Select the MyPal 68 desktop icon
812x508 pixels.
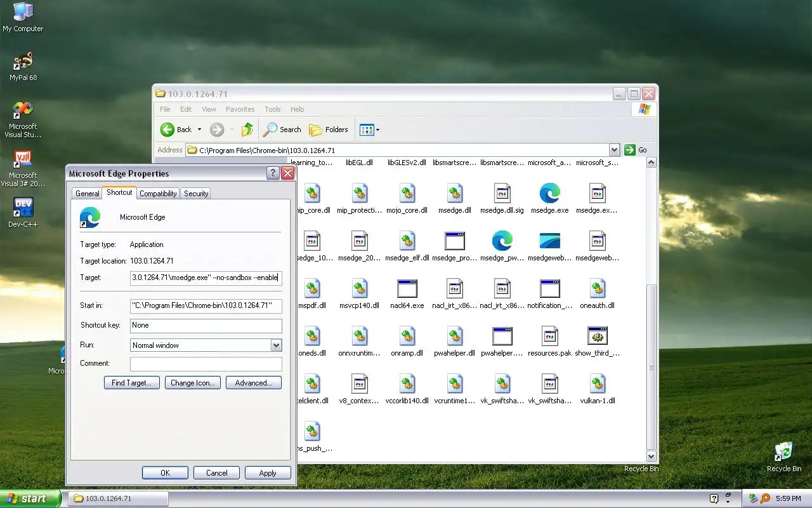point(23,66)
